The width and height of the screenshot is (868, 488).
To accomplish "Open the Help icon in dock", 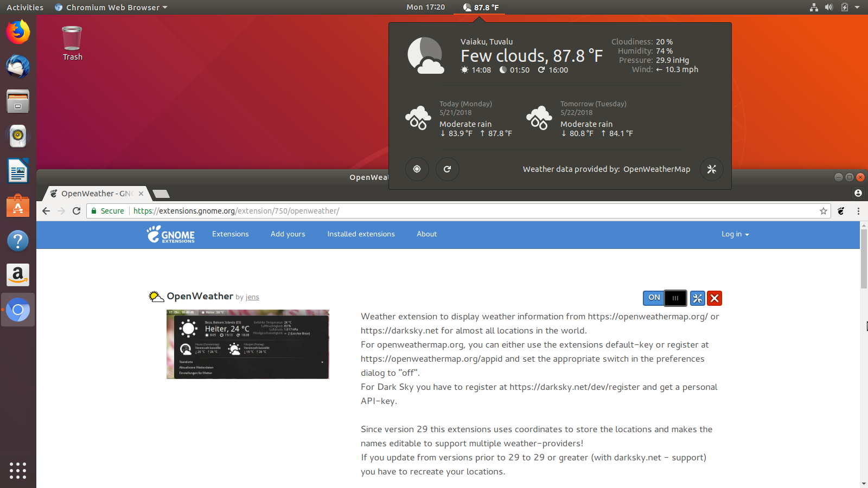I will [x=18, y=241].
